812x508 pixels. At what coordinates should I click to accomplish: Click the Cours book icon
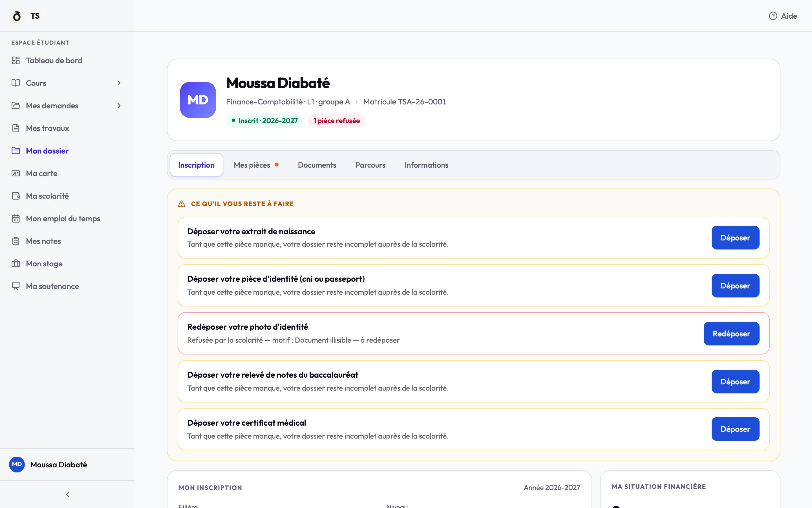(16, 83)
